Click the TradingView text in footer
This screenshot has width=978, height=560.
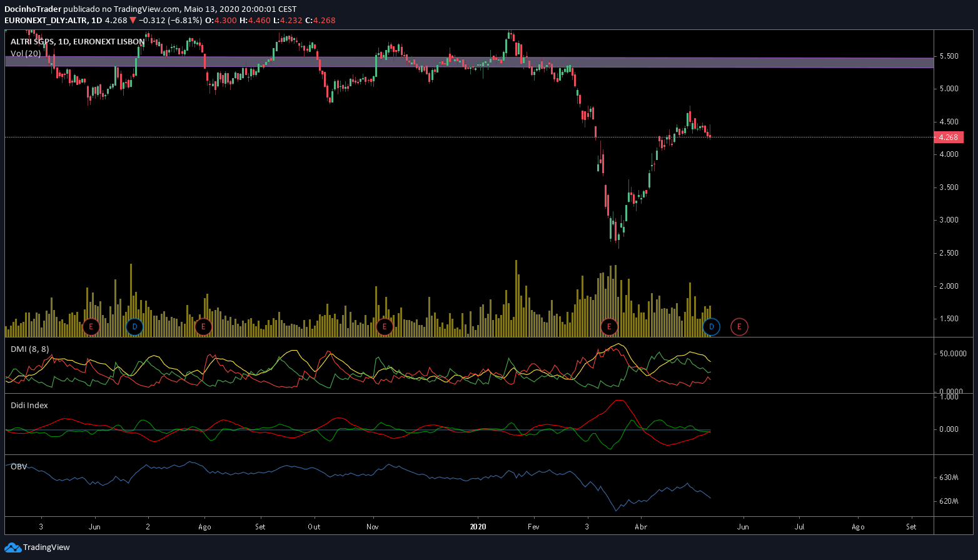46,547
